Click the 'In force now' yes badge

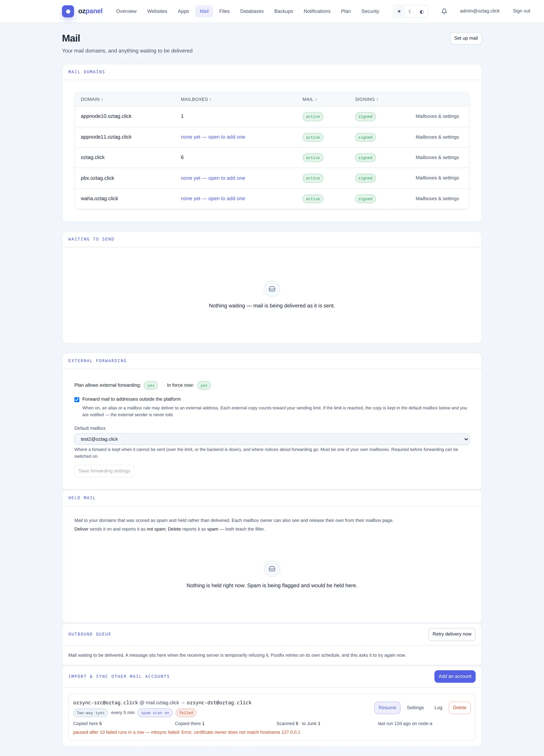point(204,386)
